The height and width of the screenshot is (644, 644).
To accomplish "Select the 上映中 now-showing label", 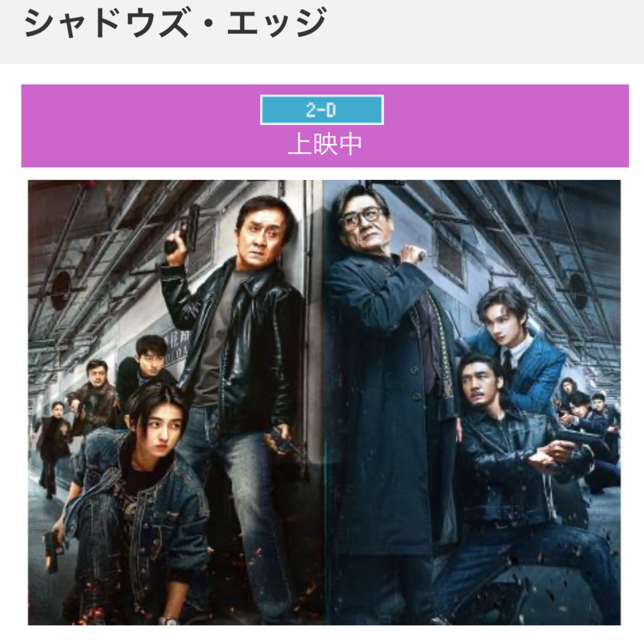I will tap(325, 144).
